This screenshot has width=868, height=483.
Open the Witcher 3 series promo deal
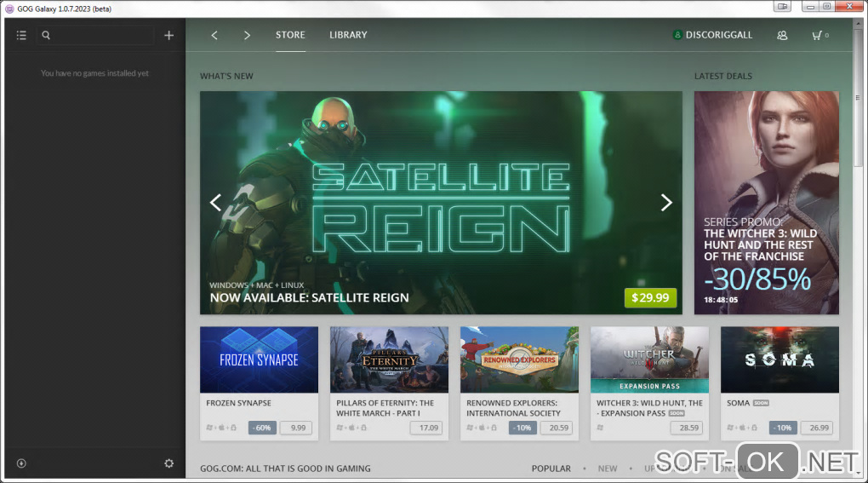pyautogui.click(x=767, y=203)
